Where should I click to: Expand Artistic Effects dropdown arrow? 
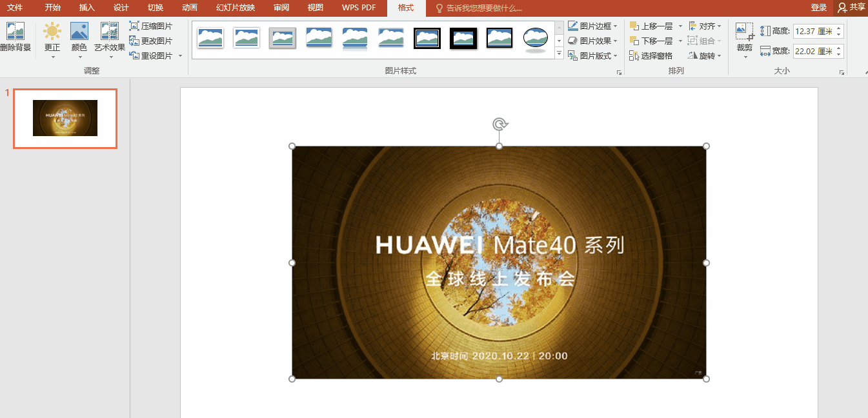pyautogui.click(x=110, y=57)
